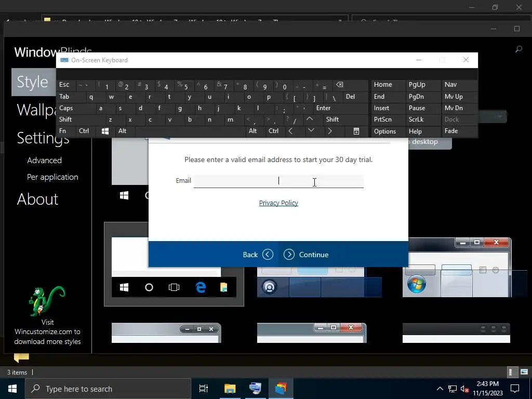Image resolution: width=532 pixels, height=399 pixels.
Task: Open keyboard Options key
Action: [388, 131]
